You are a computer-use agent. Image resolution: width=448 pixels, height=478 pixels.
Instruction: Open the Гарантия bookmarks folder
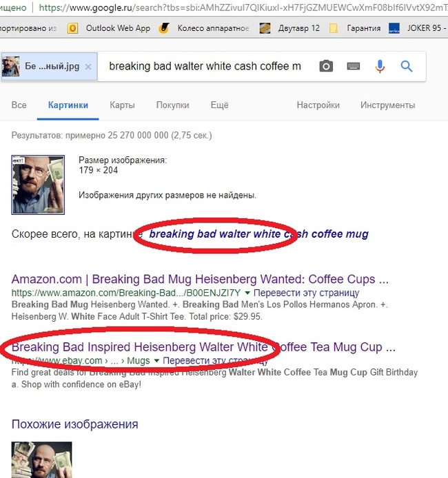pos(355,28)
